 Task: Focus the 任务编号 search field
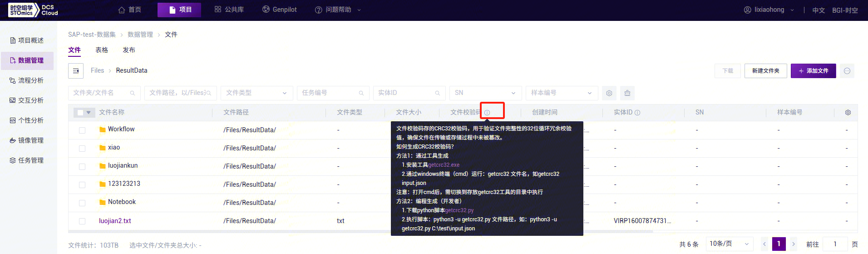(333, 93)
